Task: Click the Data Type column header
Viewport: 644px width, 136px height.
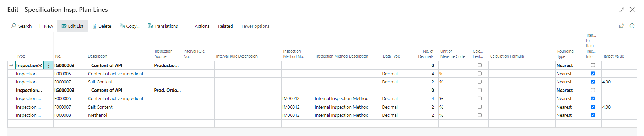Action: point(391,56)
